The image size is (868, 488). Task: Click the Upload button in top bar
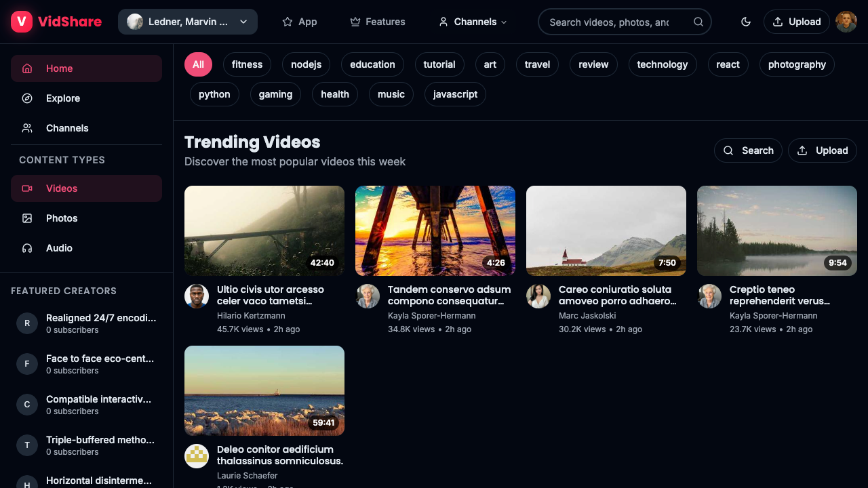tap(797, 22)
